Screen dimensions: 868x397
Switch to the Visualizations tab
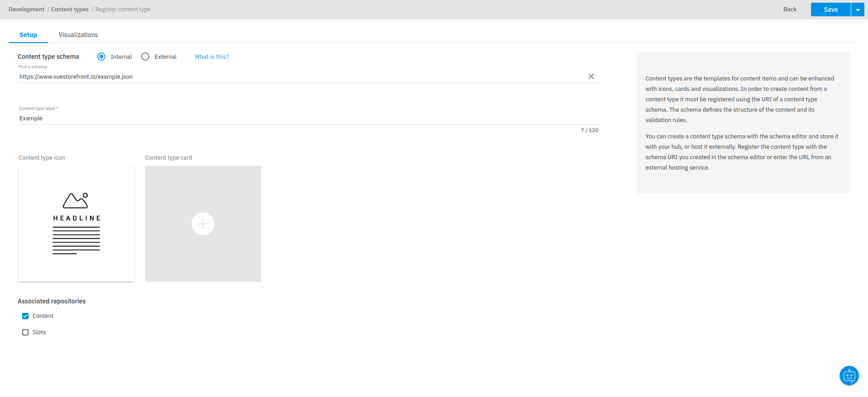(x=78, y=35)
